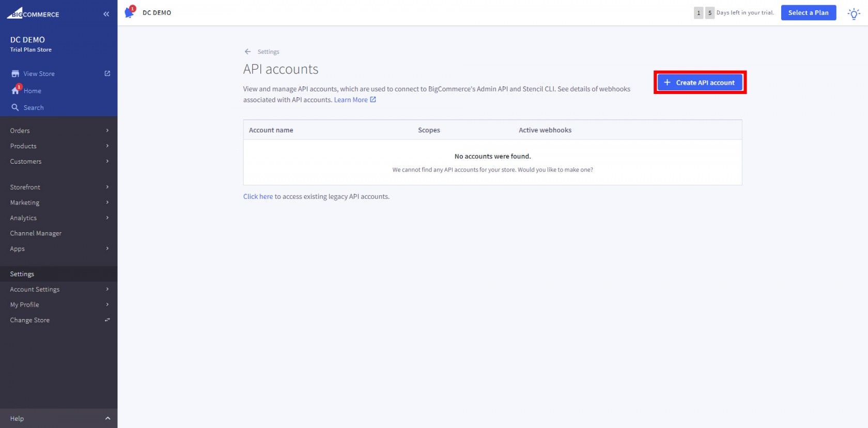Click the back arrow beside Settings
Image resolution: width=868 pixels, height=428 pixels.
pos(247,52)
